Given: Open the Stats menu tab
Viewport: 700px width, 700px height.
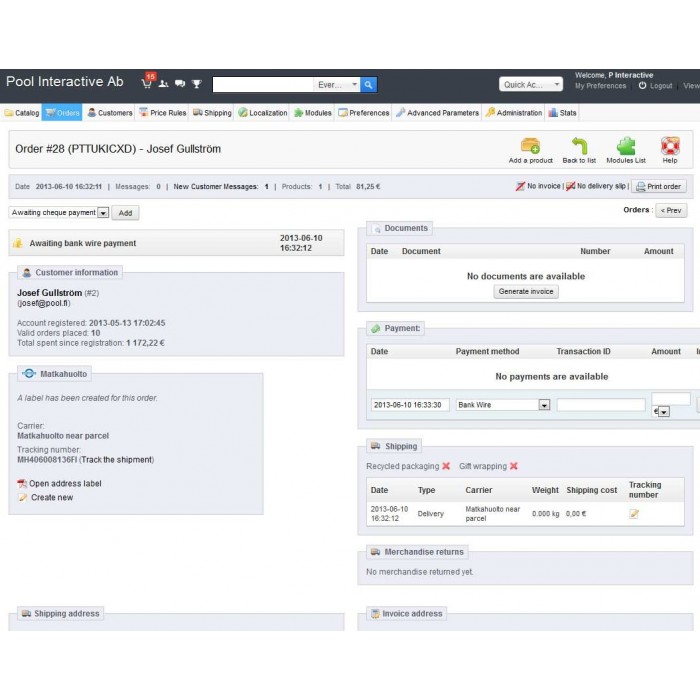Looking at the screenshot, I should pyautogui.click(x=562, y=113).
